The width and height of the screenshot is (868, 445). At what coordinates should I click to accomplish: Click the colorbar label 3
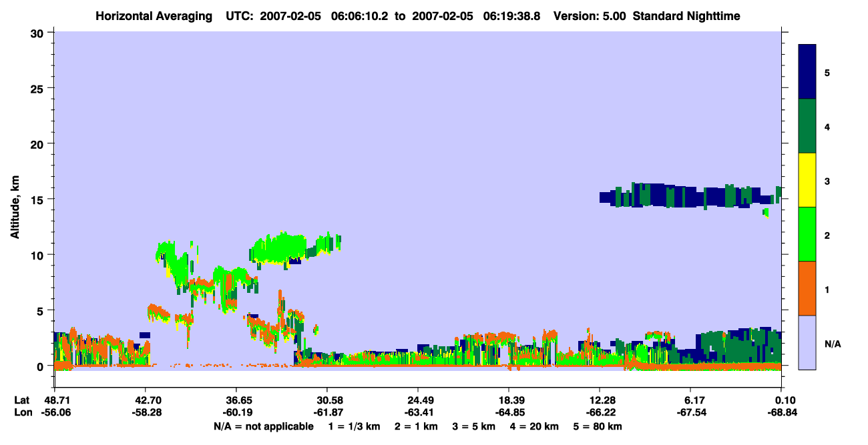tap(827, 180)
